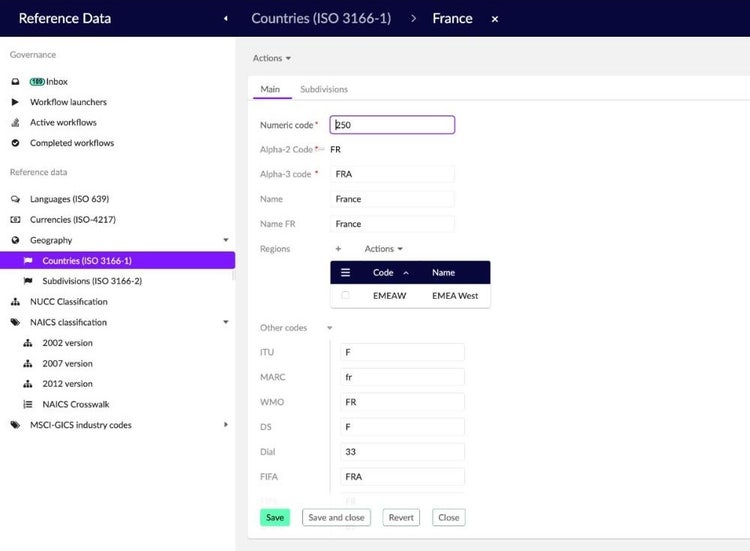Image resolution: width=750 pixels, height=551 pixels.
Task: Switch to the Main tab
Action: click(x=270, y=89)
